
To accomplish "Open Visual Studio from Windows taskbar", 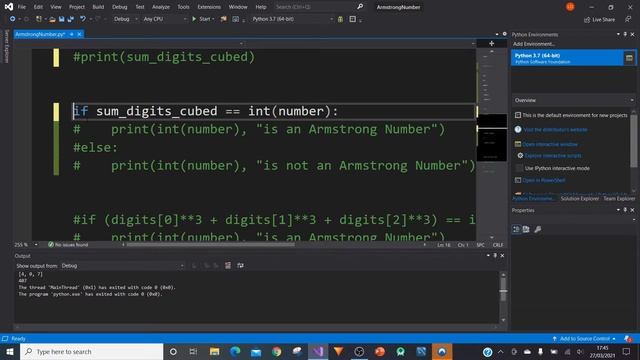I will click(x=318, y=351).
